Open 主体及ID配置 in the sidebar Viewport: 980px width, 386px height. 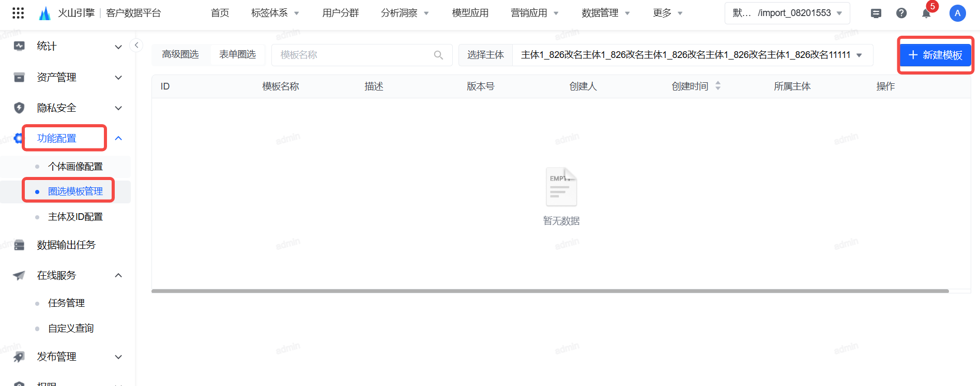tap(75, 217)
